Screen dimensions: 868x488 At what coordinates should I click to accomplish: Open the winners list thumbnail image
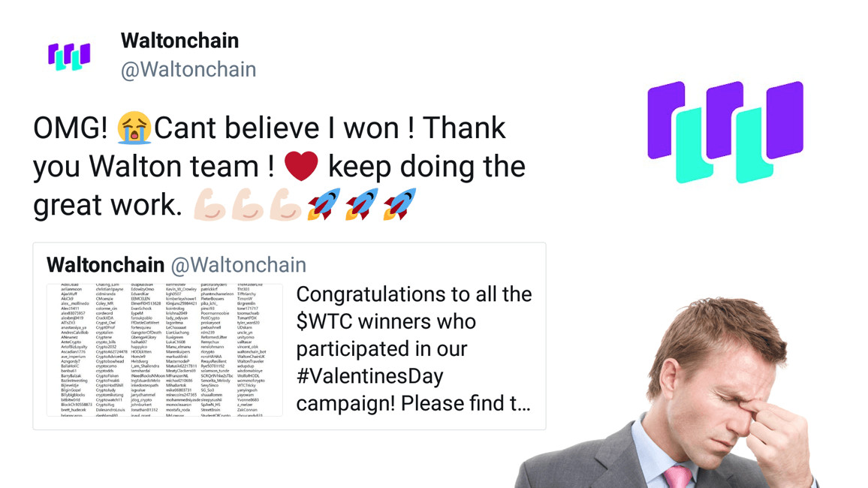tap(164, 349)
